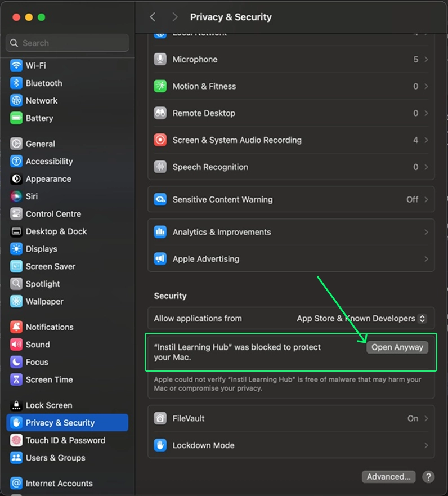Click the Sensitive Content Warning Off value
448x496 pixels.
[x=413, y=200]
